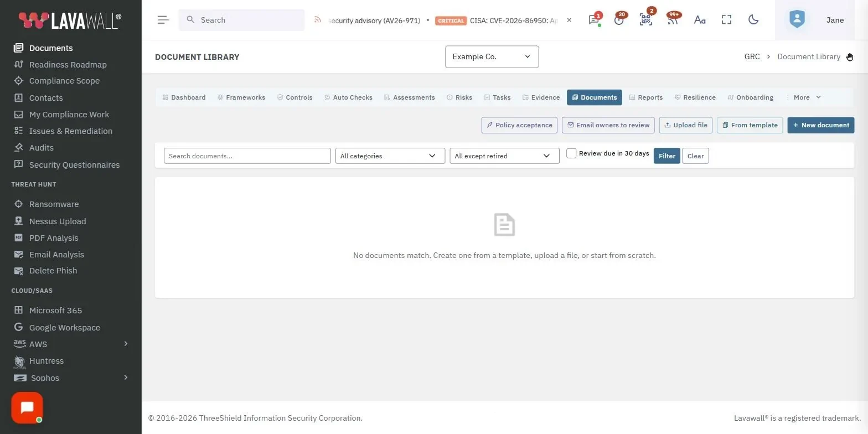
Task: Click the Contacts sidebar icon
Action: tap(19, 98)
